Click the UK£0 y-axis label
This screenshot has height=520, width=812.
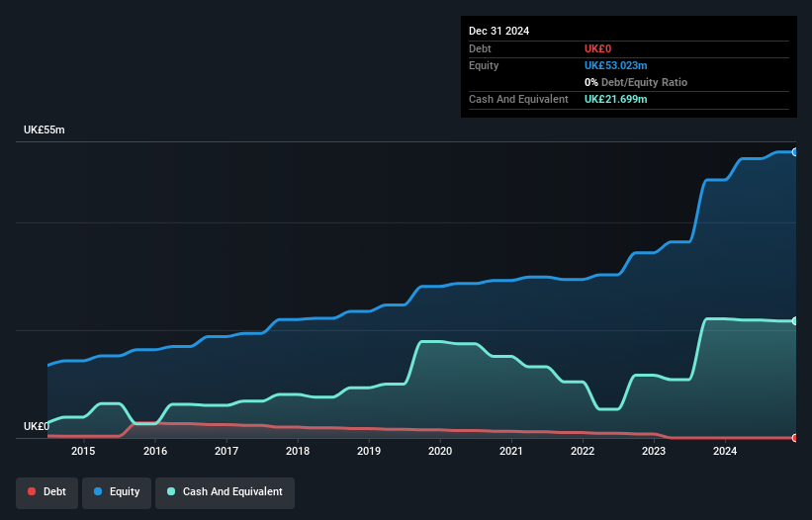37,426
